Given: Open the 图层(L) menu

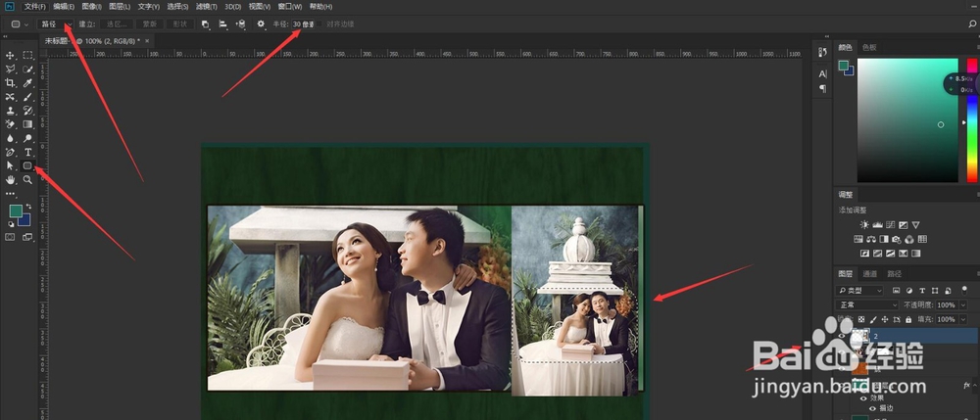Looking at the screenshot, I should (120, 7).
